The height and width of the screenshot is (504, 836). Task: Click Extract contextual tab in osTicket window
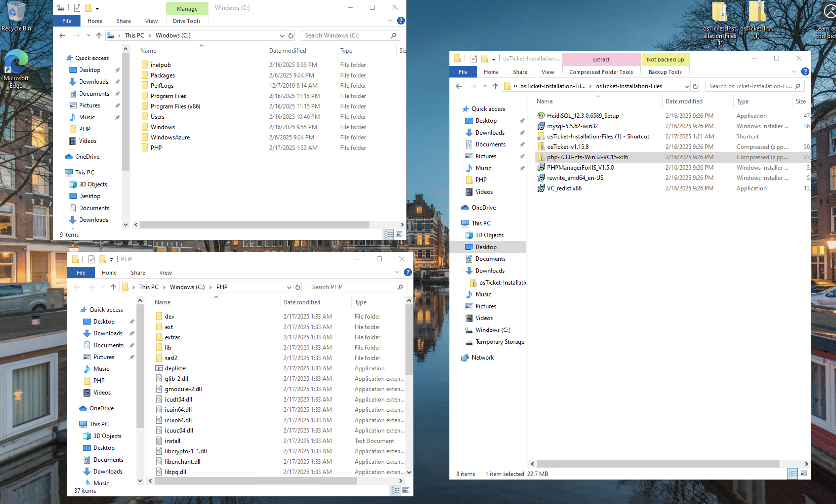coord(601,59)
